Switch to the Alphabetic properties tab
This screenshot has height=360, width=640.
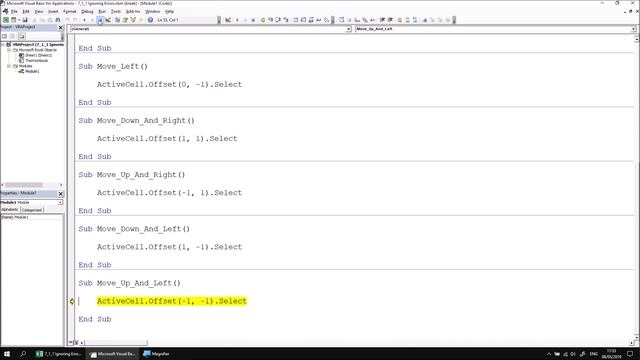[x=10, y=209]
